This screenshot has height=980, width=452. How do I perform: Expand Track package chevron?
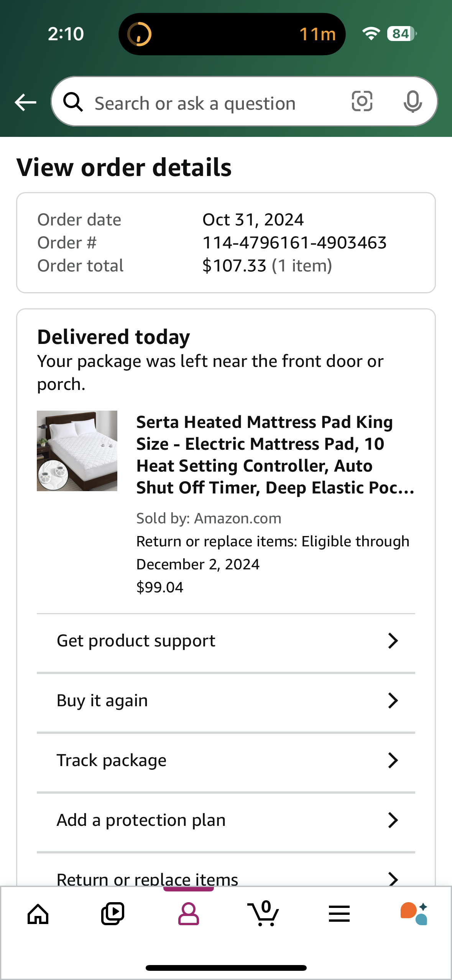click(393, 760)
